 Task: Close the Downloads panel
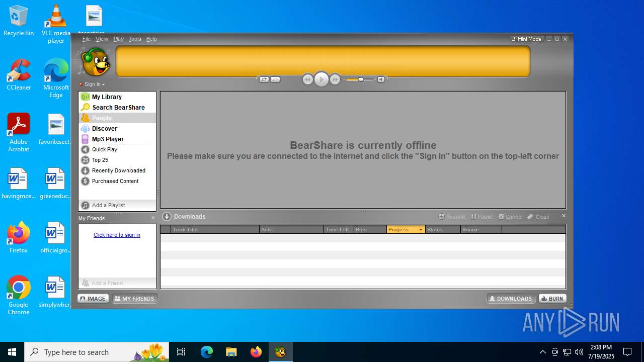click(563, 216)
